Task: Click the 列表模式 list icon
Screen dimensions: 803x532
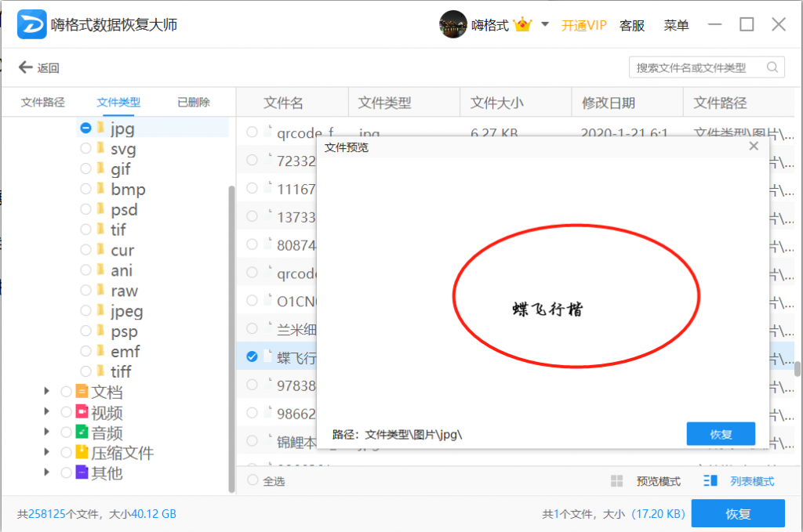Action: click(710, 481)
